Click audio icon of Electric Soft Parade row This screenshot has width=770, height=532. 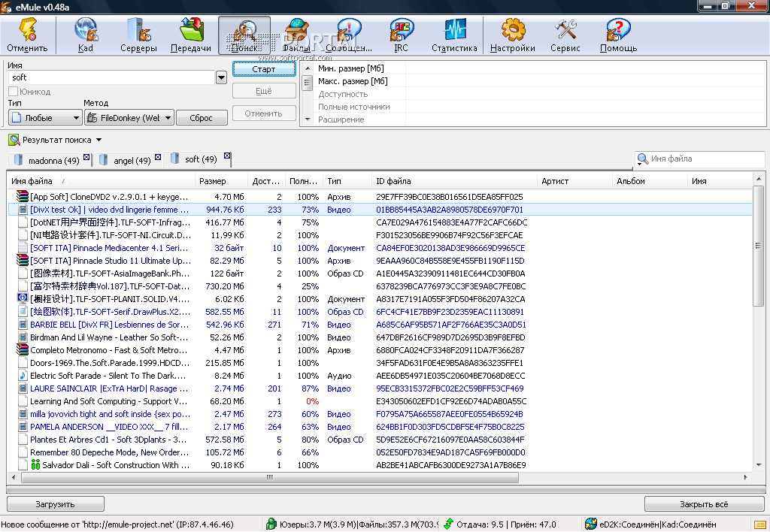tap(23, 376)
